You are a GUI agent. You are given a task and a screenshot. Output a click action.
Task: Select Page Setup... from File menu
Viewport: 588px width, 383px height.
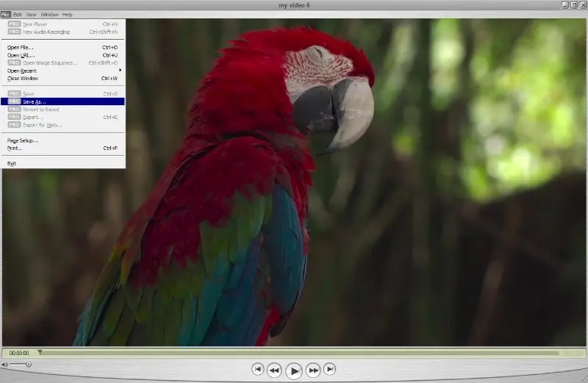(63, 140)
